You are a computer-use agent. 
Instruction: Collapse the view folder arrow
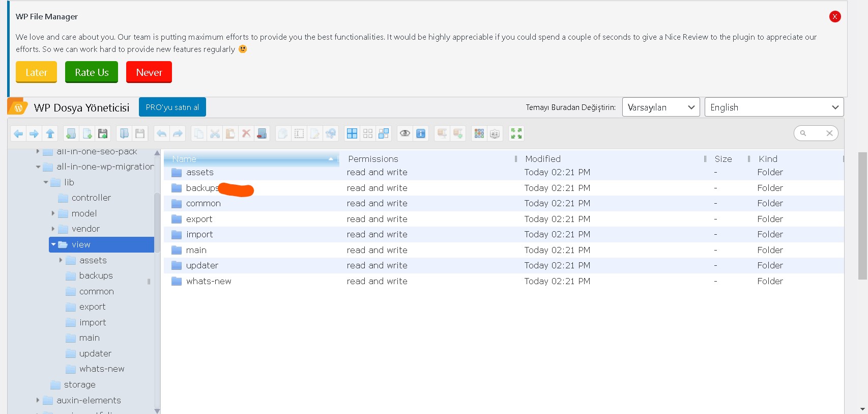click(x=53, y=245)
